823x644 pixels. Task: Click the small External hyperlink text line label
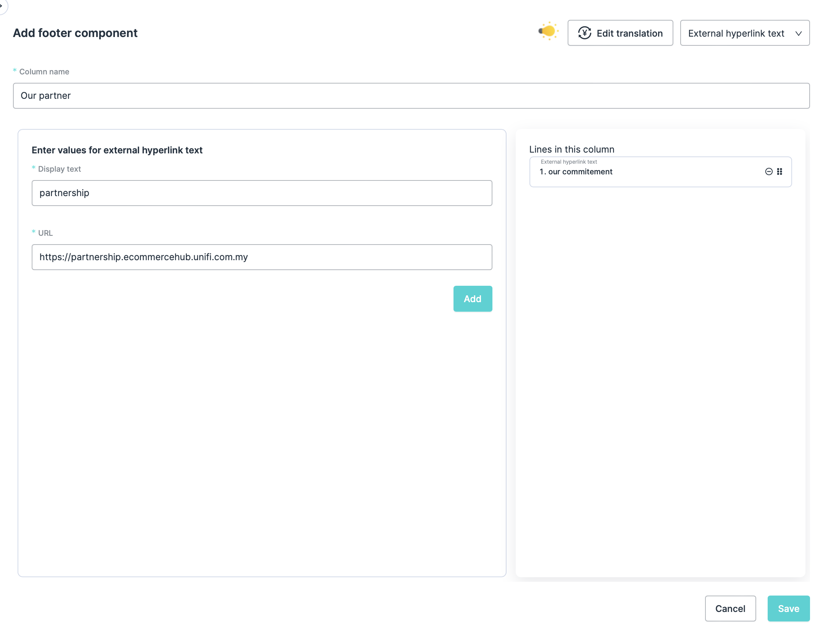pos(568,162)
